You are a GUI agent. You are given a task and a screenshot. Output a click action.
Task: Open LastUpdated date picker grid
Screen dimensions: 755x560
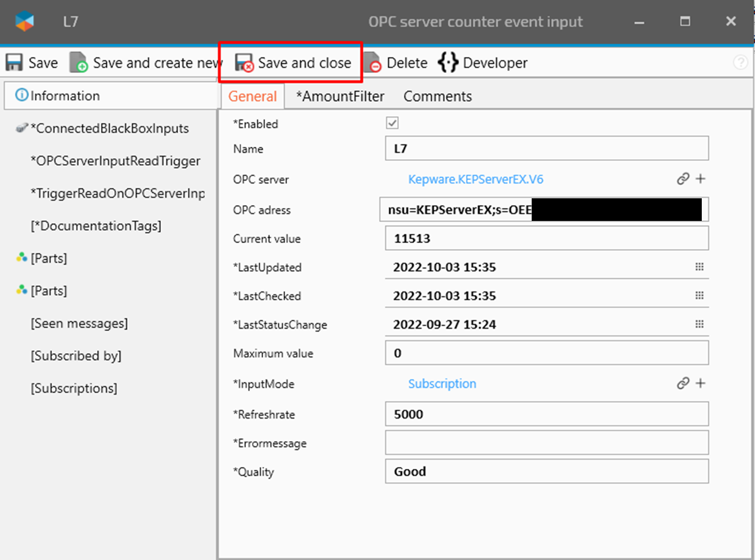pos(699,267)
